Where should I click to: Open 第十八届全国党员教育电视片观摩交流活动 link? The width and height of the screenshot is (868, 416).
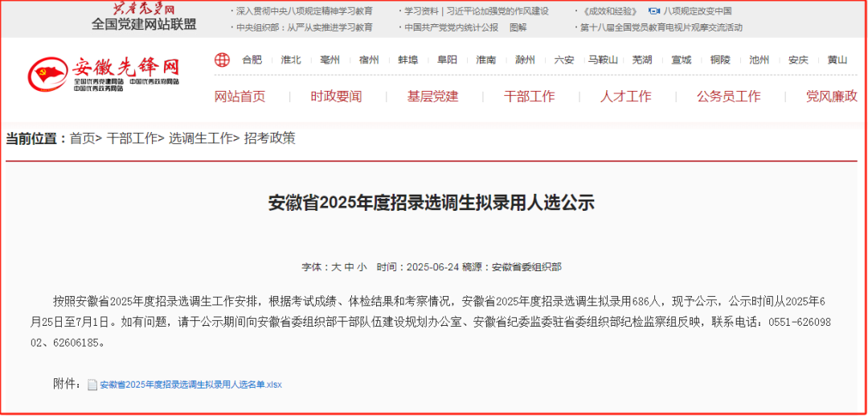pyautogui.click(x=661, y=27)
